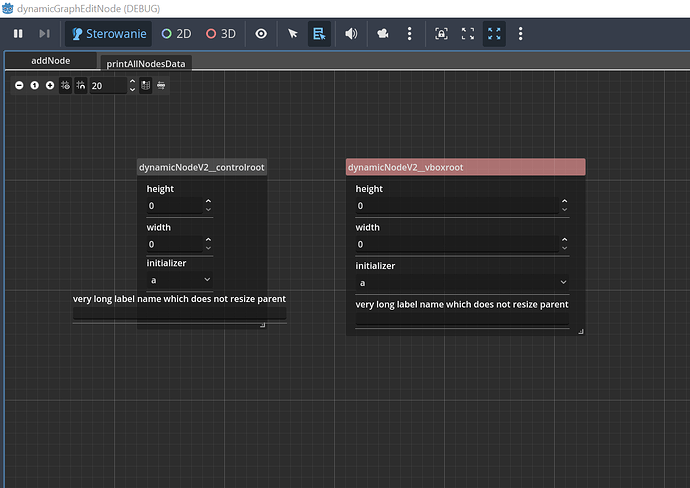
Task: Click the list select tool icon
Action: pyautogui.click(x=319, y=33)
